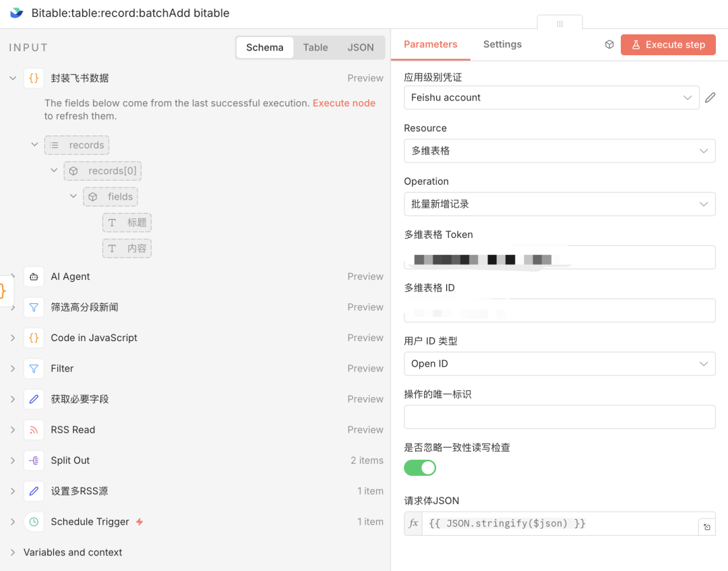Click the Code in JavaScript braces icon
This screenshot has width=728, height=571.
(x=34, y=338)
